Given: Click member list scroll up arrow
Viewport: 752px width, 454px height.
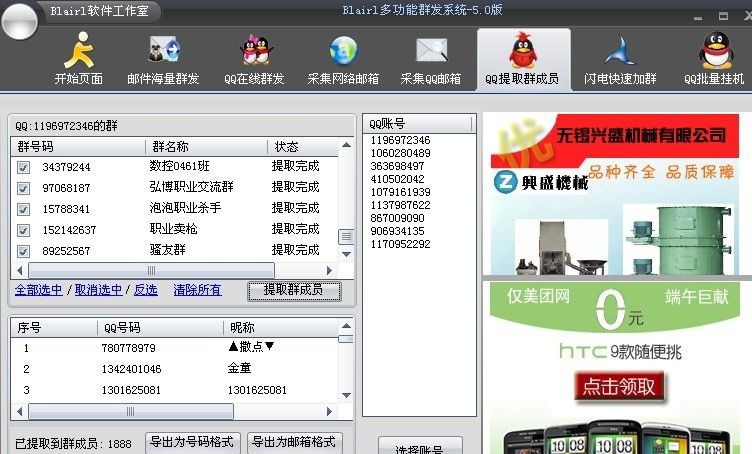Looking at the screenshot, I should 346,326.
